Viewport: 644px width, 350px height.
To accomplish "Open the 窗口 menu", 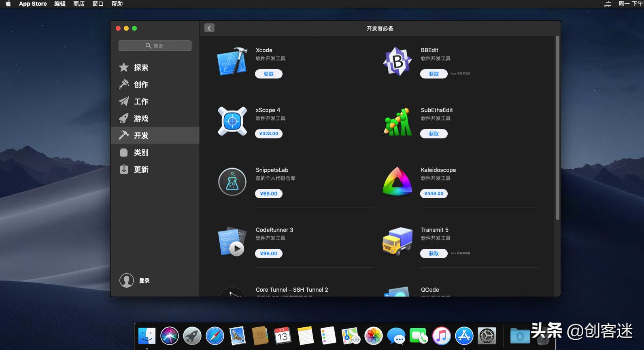I will [x=98, y=4].
